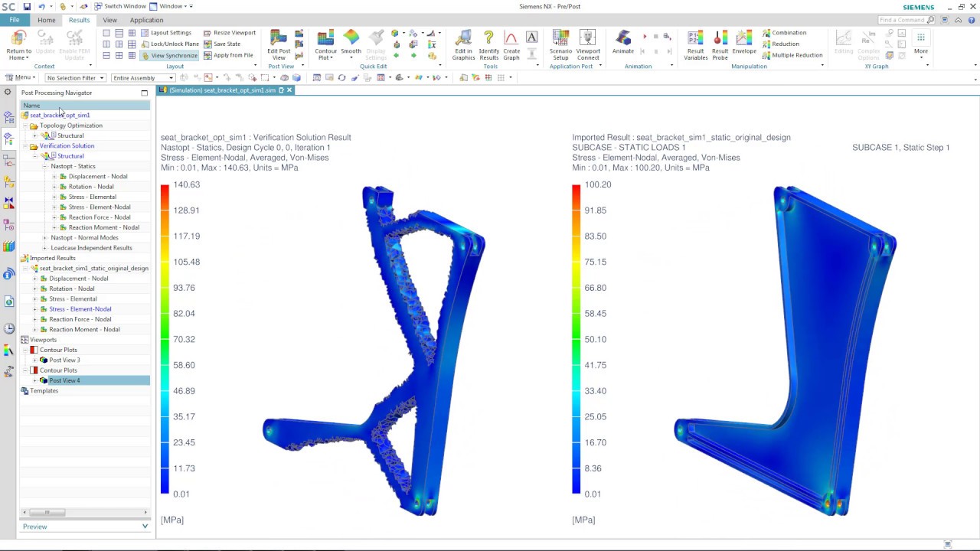The image size is (980, 551).
Task: Toggle View Synchronize
Action: coord(169,55)
